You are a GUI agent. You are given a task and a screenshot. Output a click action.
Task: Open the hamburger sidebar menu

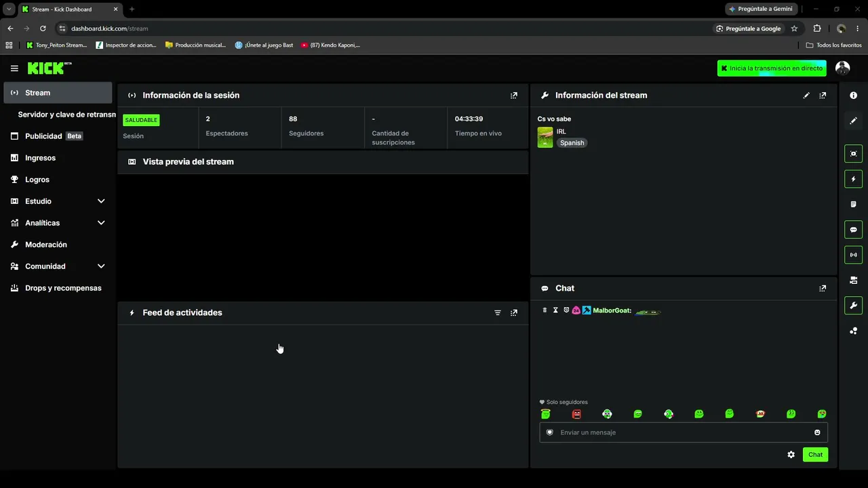pyautogui.click(x=14, y=68)
